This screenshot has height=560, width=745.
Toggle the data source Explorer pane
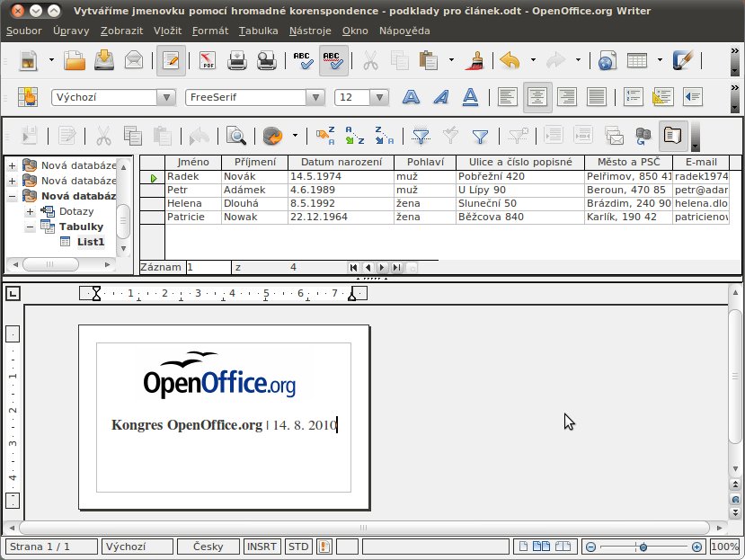[x=673, y=136]
